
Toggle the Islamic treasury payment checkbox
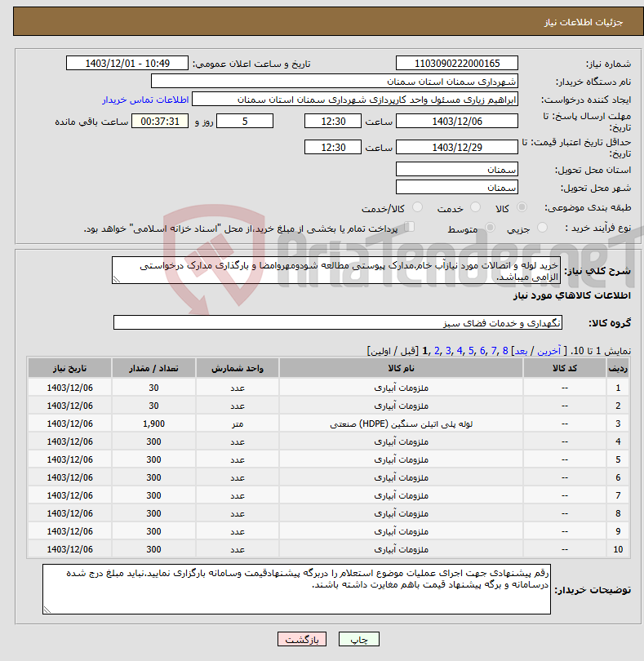410,226
